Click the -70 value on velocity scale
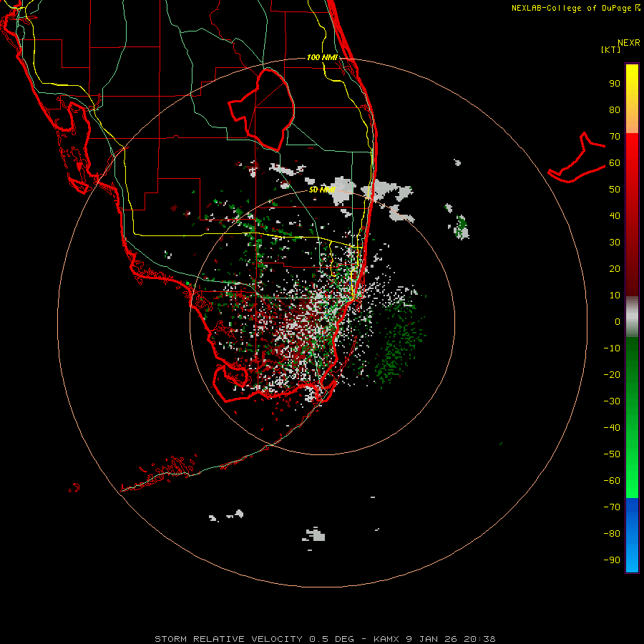Screen dimensions: 644x644 point(612,507)
